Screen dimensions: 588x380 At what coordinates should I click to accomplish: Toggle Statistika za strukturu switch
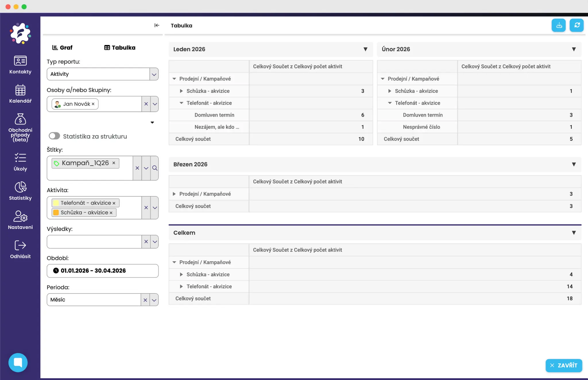point(54,136)
